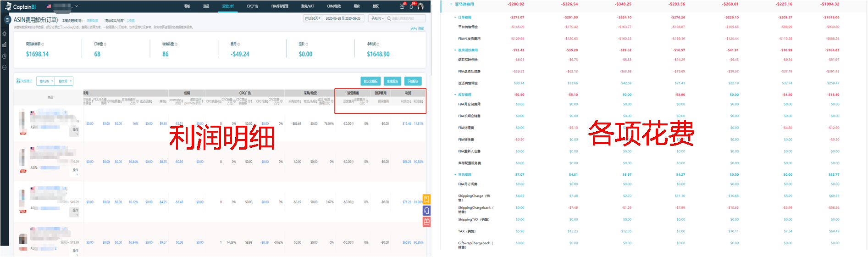868x257 pixels.
Task: Click the help icon beside 商品销售额
Action: [x=43, y=45]
